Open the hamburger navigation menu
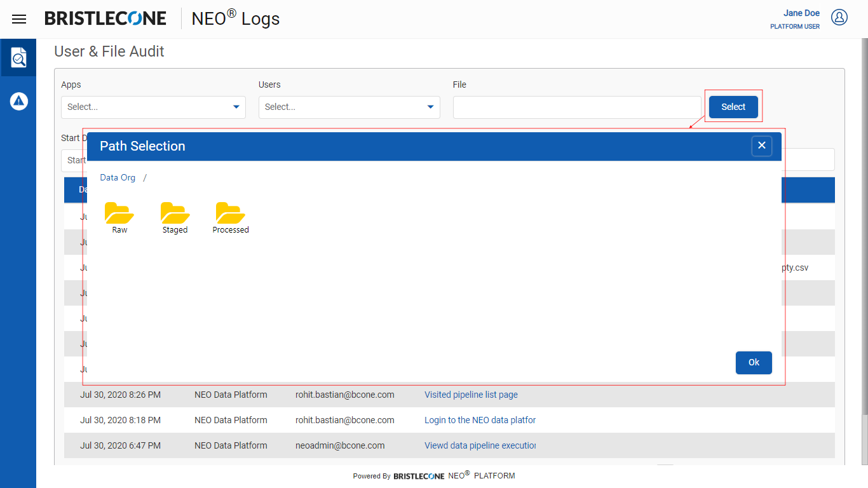Screen dimensions: 868x488 [x=19, y=19]
